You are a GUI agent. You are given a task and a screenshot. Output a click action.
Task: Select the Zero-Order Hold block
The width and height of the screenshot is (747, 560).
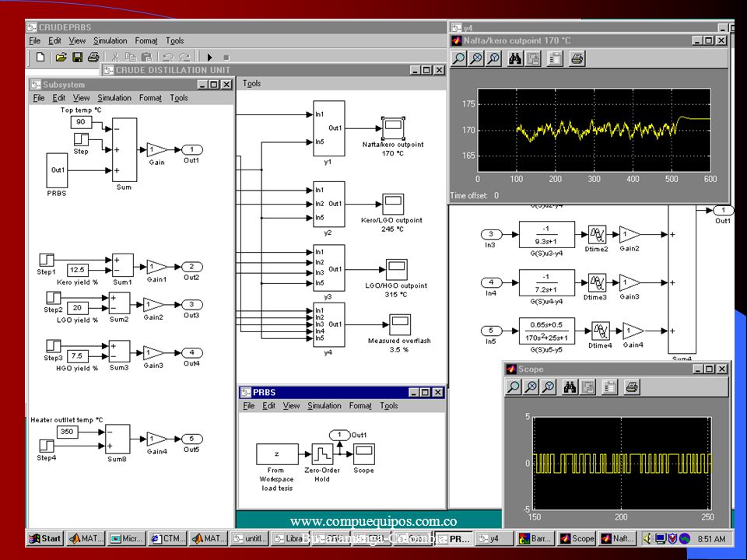pyautogui.click(x=322, y=454)
